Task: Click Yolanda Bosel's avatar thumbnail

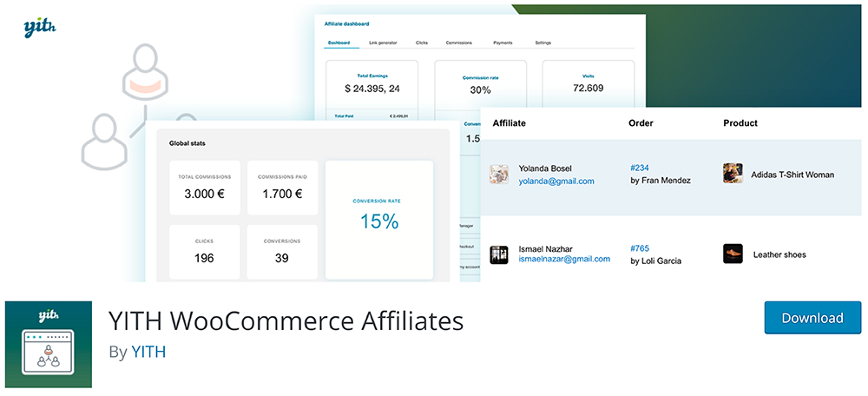Action: (499, 174)
